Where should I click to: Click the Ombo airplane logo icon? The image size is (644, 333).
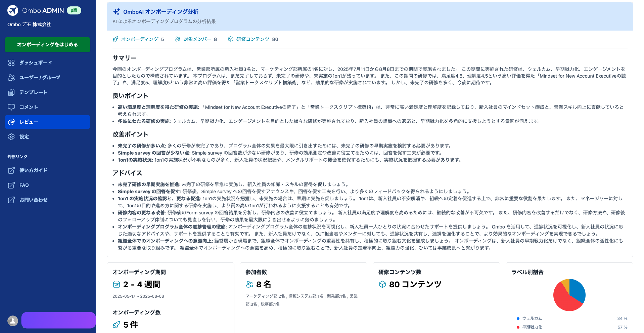pyautogui.click(x=13, y=10)
